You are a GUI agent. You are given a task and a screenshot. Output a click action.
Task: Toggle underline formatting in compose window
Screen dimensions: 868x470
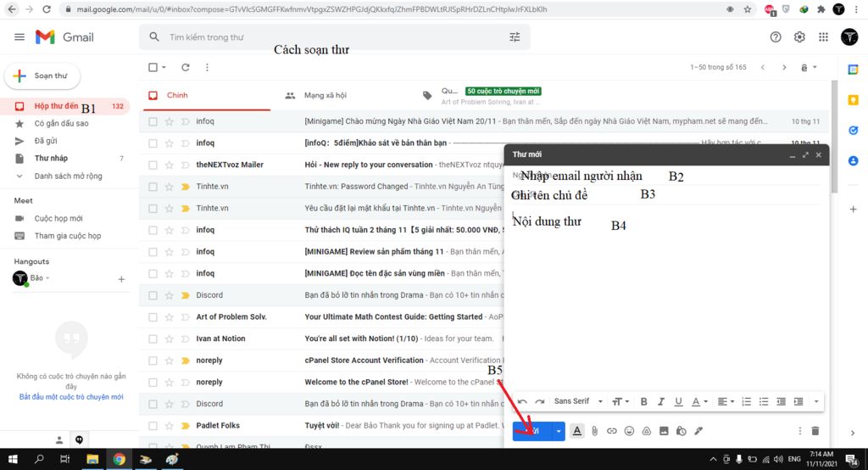[x=678, y=401]
